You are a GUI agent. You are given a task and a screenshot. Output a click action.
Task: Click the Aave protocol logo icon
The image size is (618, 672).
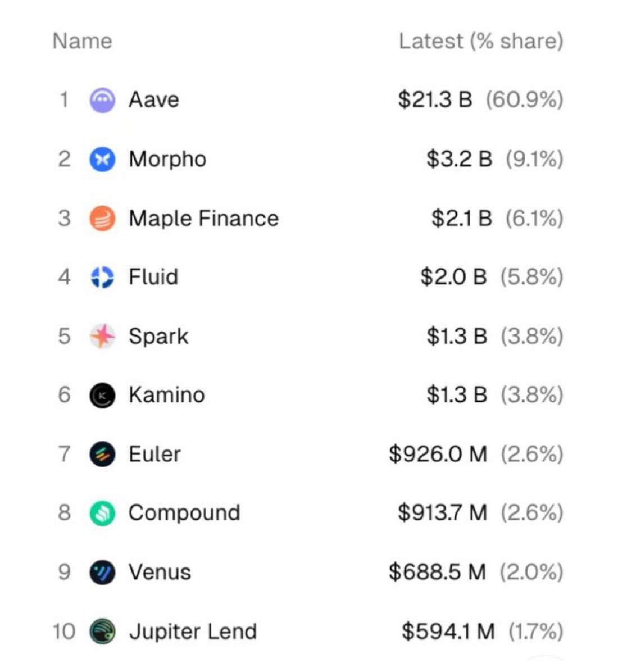pos(102,100)
